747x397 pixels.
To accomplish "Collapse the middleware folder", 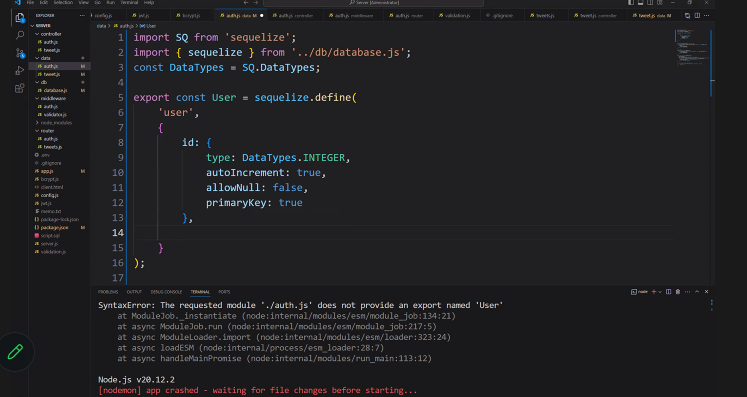I will point(53,99).
